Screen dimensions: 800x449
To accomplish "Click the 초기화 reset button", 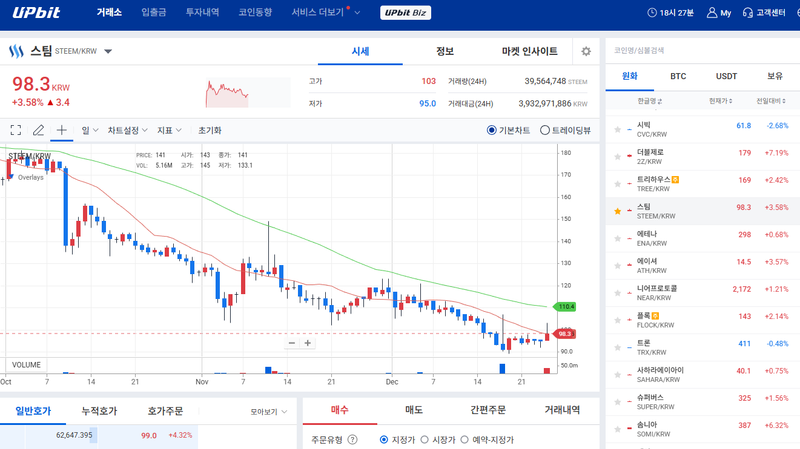I will click(210, 130).
